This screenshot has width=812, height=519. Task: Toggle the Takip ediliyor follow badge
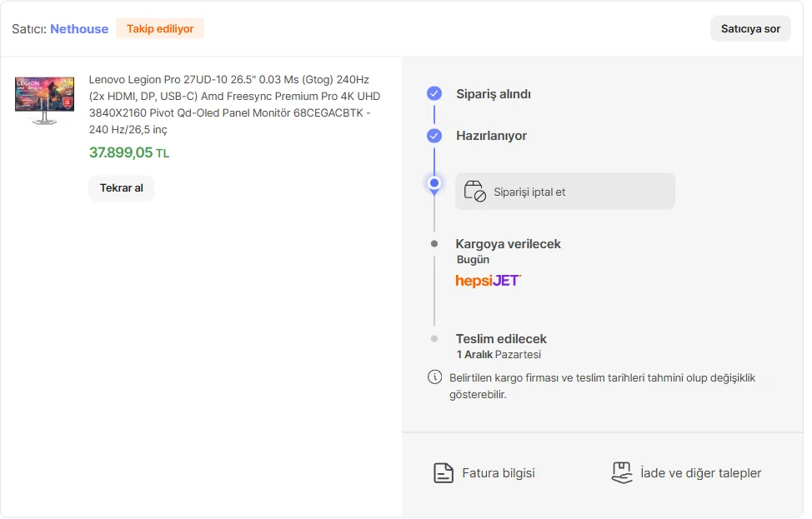pyautogui.click(x=160, y=29)
